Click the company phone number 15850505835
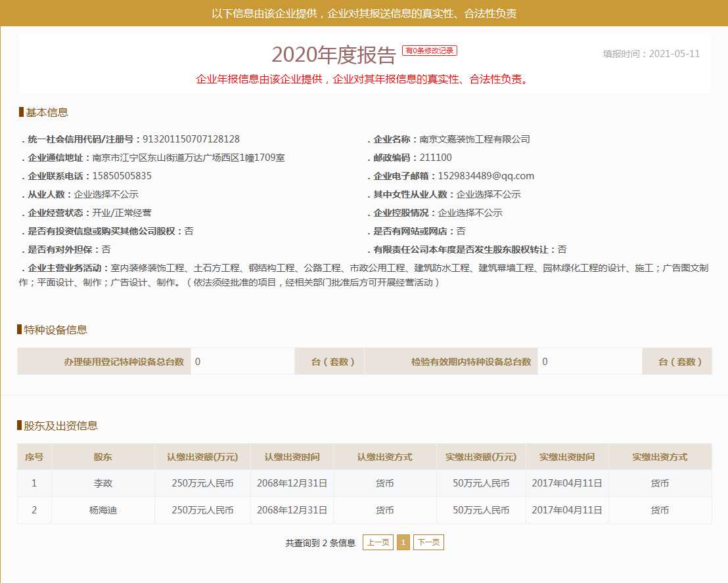This screenshot has width=728, height=583. 113,176
